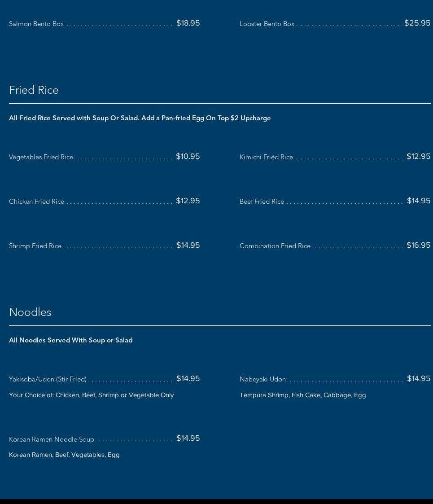Choose the Chicken Fried Rice item
This screenshot has height=504, width=433.
click(36, 202)
